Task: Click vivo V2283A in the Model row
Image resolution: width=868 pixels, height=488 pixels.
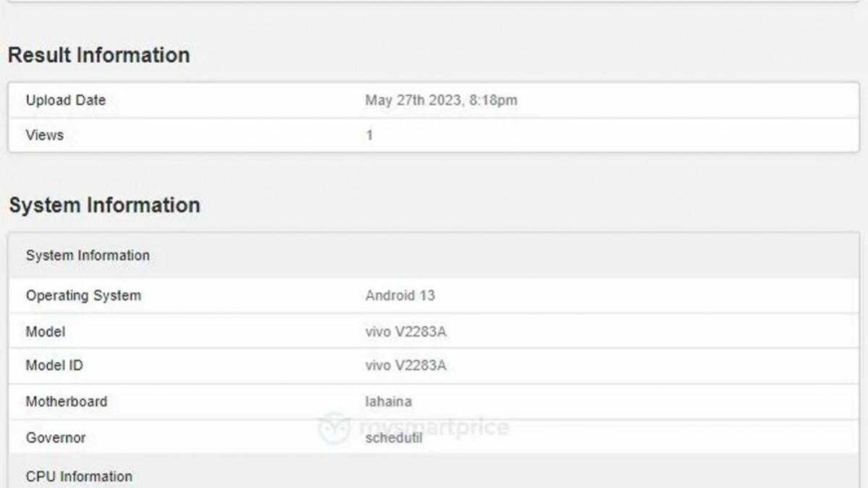Action: 406,332
